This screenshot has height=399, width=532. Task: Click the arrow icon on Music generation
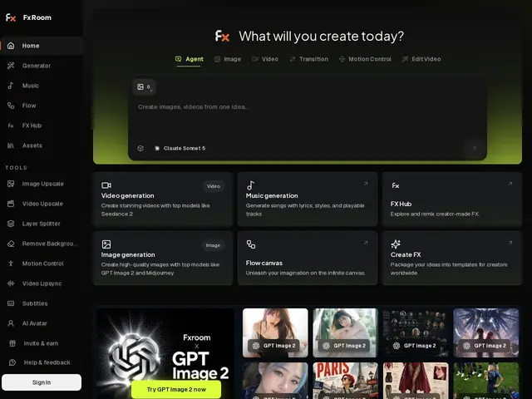click(366, 184)
